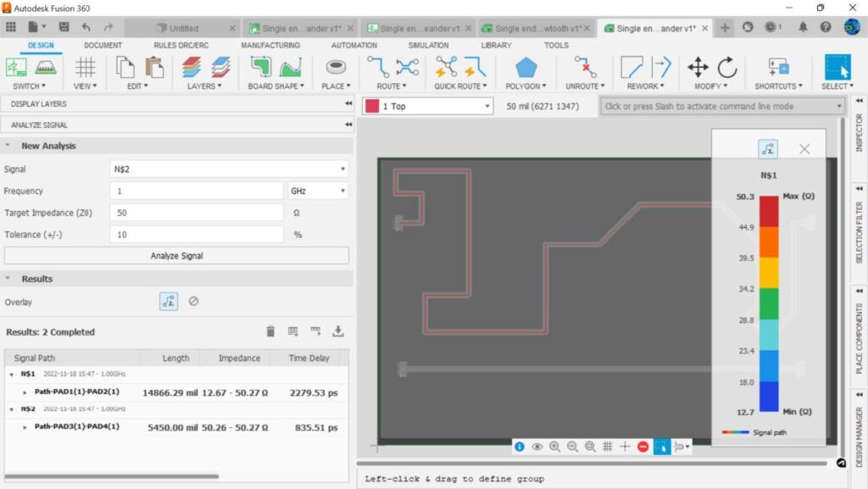This screenshot has width=868, height=489.
Task: Toggle visibility eye icon in canvas toolbar
Action: click(x=537, y=447)
